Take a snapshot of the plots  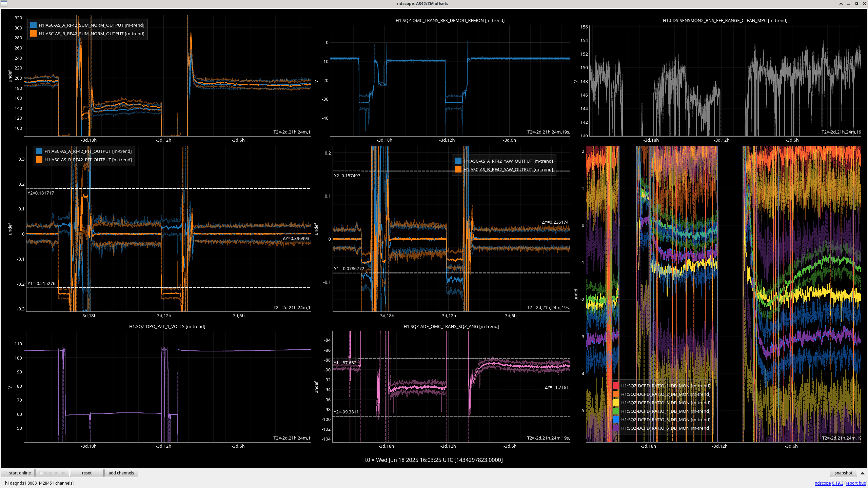coord(843,473)
